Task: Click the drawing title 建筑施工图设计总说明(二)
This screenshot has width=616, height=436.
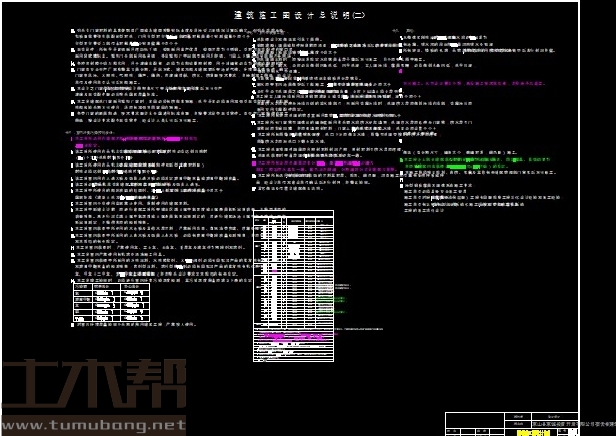Action: pos(299,16)
